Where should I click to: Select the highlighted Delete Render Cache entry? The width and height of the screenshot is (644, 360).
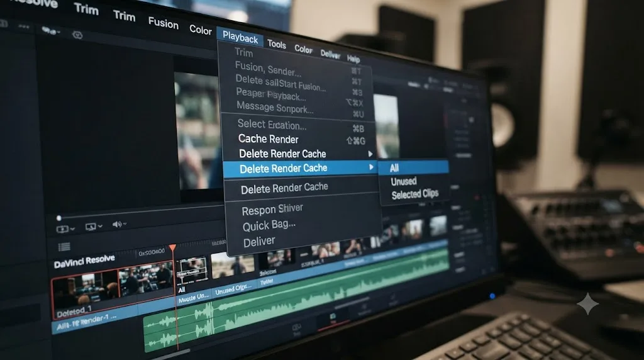point(299,169)
